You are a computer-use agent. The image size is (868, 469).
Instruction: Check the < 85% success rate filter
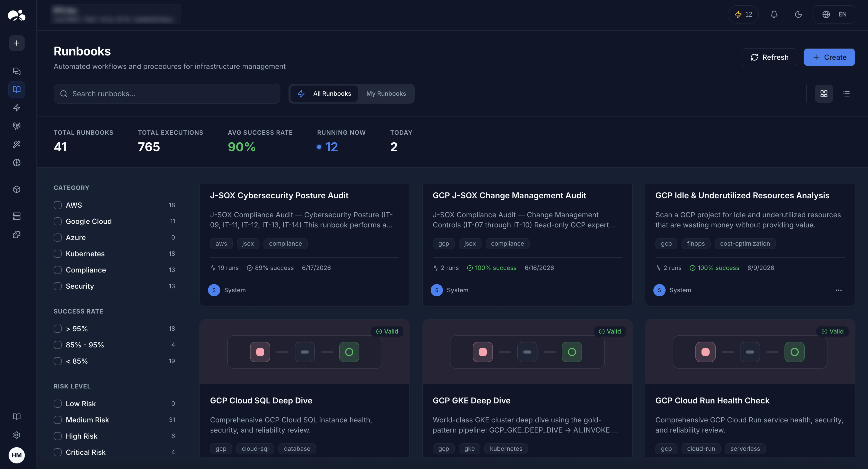58,361
